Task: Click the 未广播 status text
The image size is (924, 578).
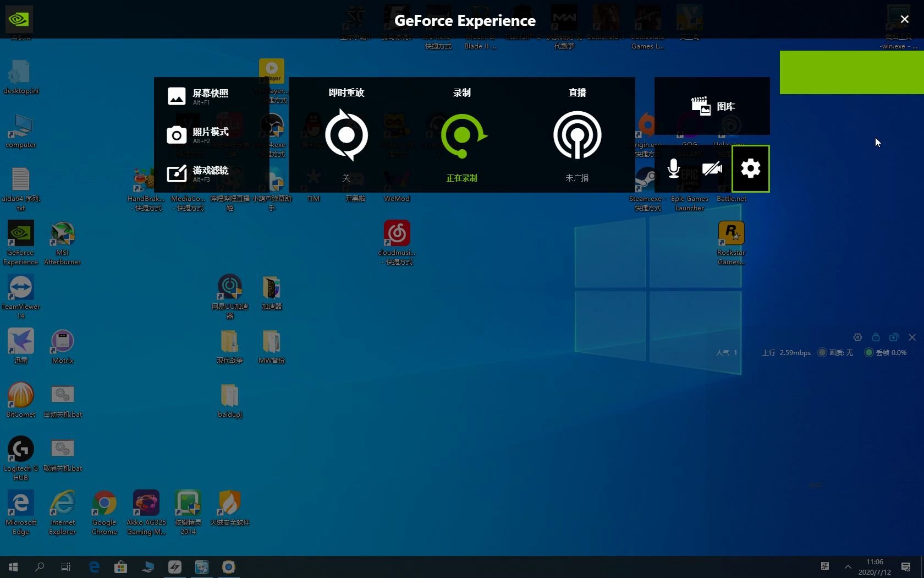Action: 577,178
